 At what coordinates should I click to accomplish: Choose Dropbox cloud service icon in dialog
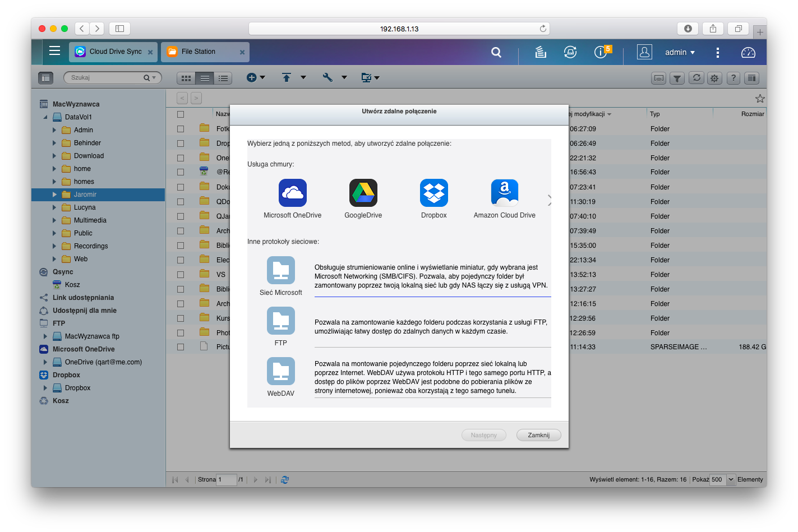click(434, 193)
